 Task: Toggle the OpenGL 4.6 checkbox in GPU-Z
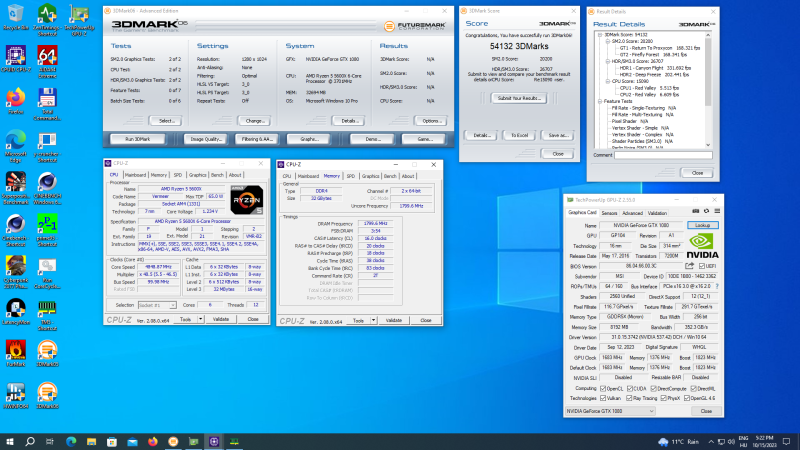[x=687, y=398]
